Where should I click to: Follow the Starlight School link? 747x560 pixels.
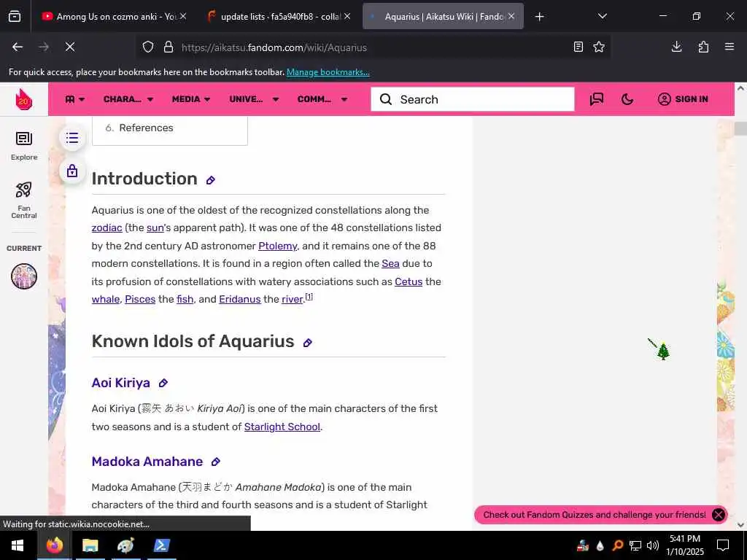(282, 427)
